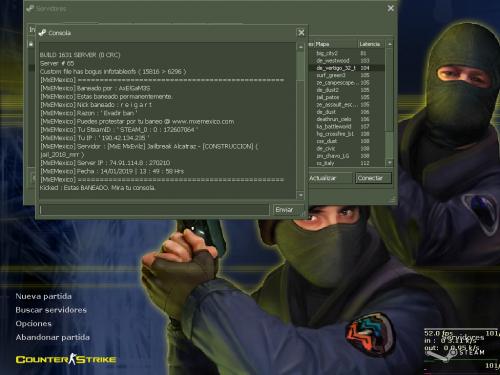Screen dimensions: 500x375
Task: Sort servers by the Latencia column
Action: [x=371, y=44]
